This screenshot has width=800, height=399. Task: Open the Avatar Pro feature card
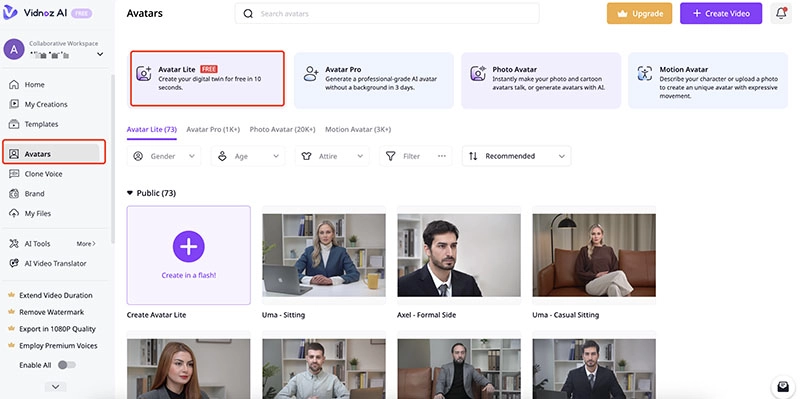[x=374, y=80]
